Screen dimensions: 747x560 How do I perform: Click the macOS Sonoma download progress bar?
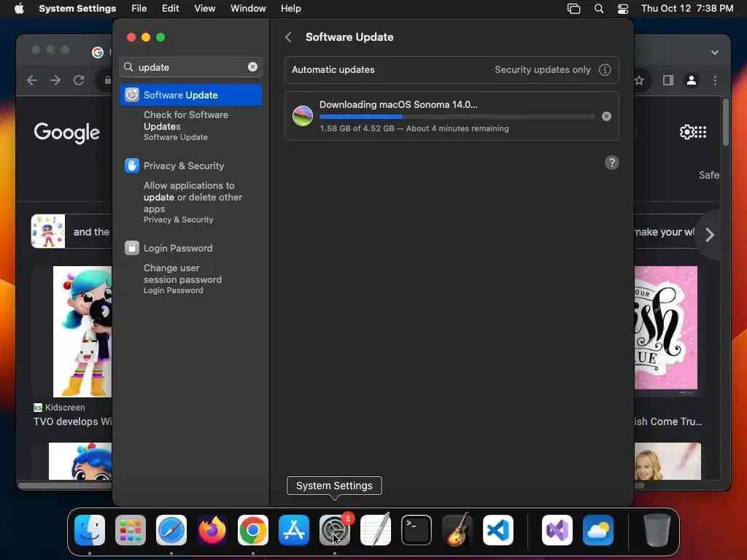click(457, 117)
